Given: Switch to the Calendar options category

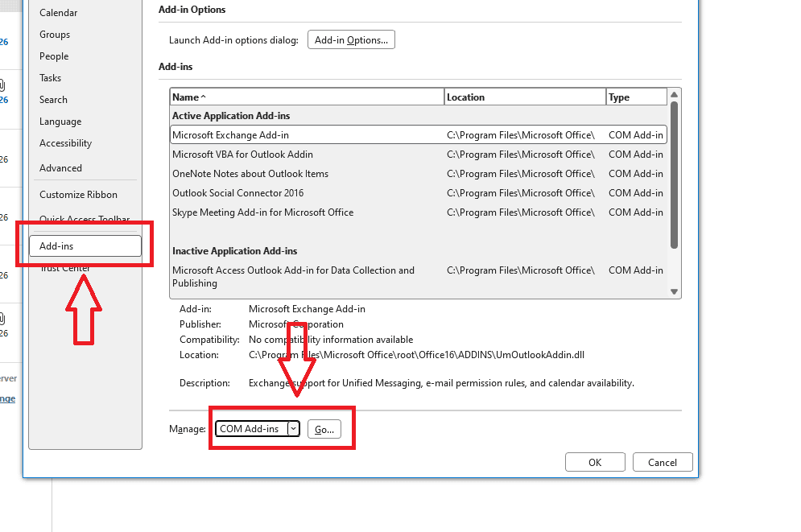Looking at the screenshot, I should pyautogui.click(x=58, y=13).
